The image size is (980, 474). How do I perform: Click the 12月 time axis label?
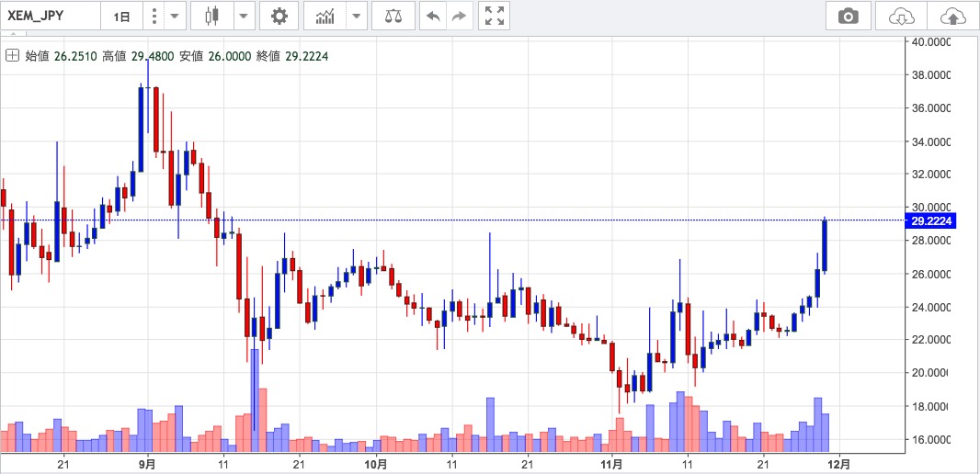[838, 464]
